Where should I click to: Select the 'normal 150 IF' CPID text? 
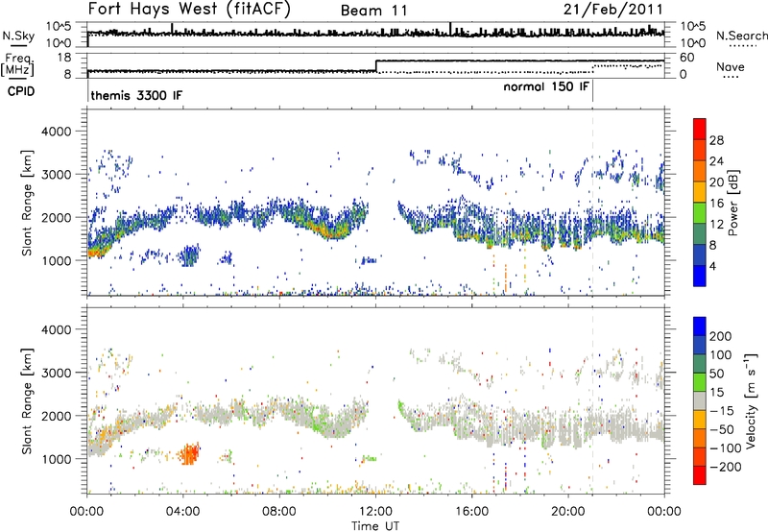coord(546,86)
